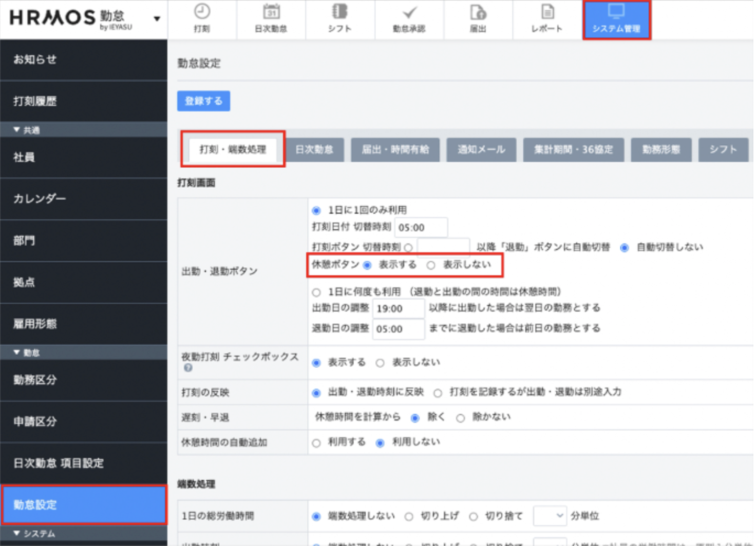
Task: Select 1日に何度も利用 radio option
Action: 316,292
